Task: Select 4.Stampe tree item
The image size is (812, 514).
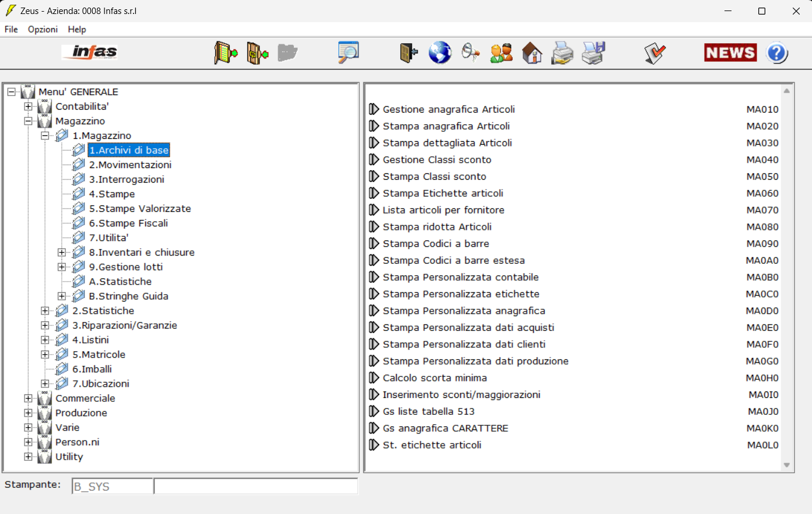Action: [x=112, y=194]
